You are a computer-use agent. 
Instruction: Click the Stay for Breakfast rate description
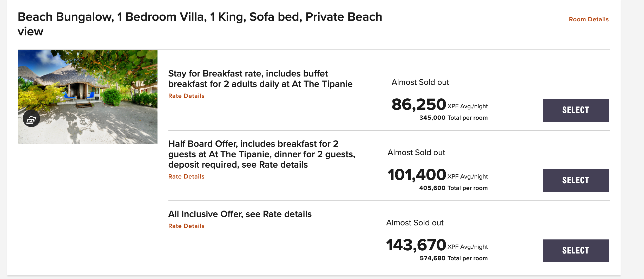pyautogui.click(x=260, y=79)
